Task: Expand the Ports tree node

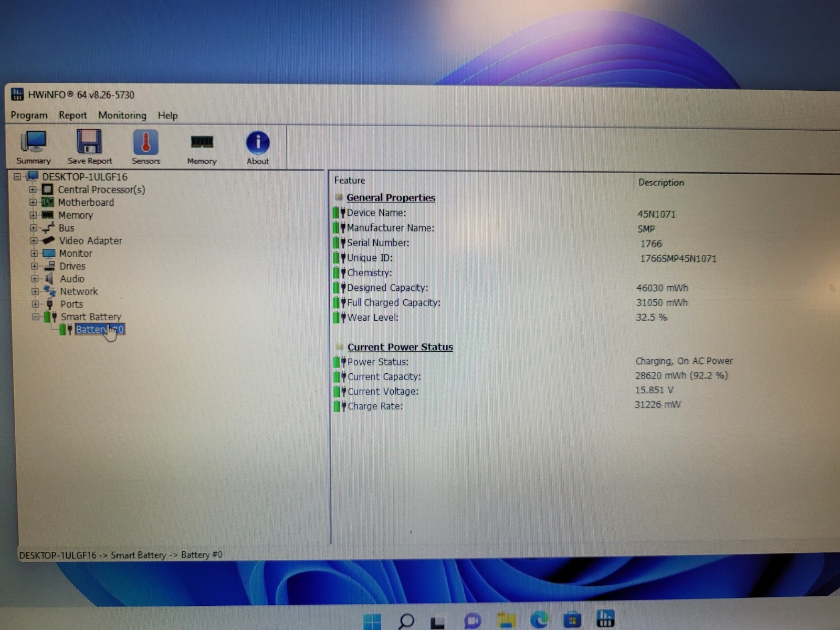Action: (35, 303)
